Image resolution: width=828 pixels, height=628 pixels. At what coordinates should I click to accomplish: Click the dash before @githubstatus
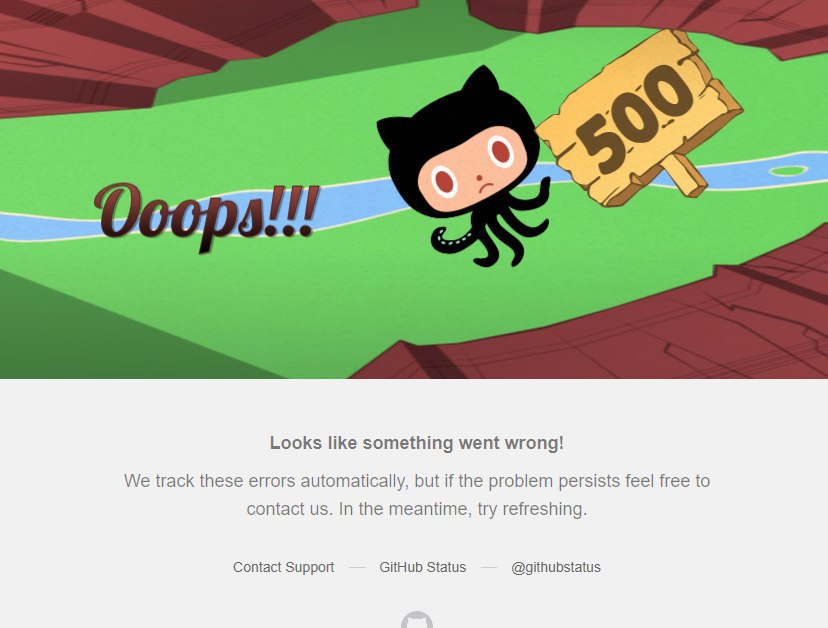pos(489,568)
